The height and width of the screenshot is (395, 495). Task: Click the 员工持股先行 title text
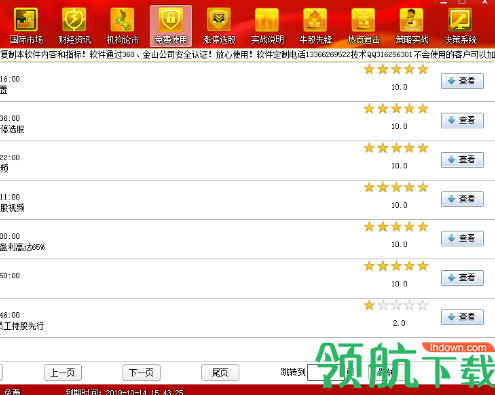click(x=22, y=326)
